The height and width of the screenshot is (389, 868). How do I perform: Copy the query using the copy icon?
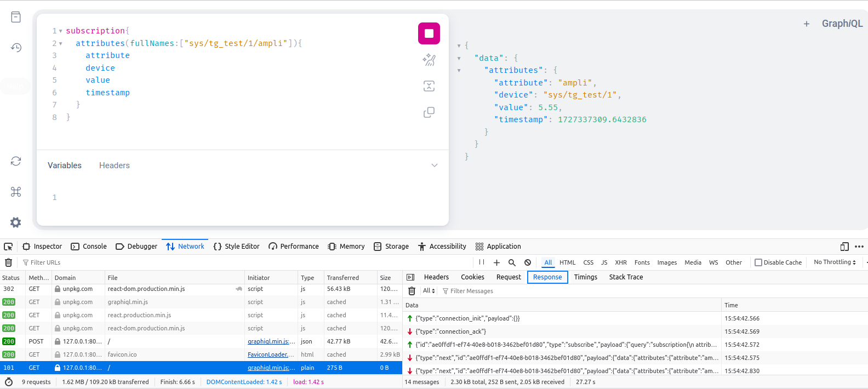tap(429, 112)
